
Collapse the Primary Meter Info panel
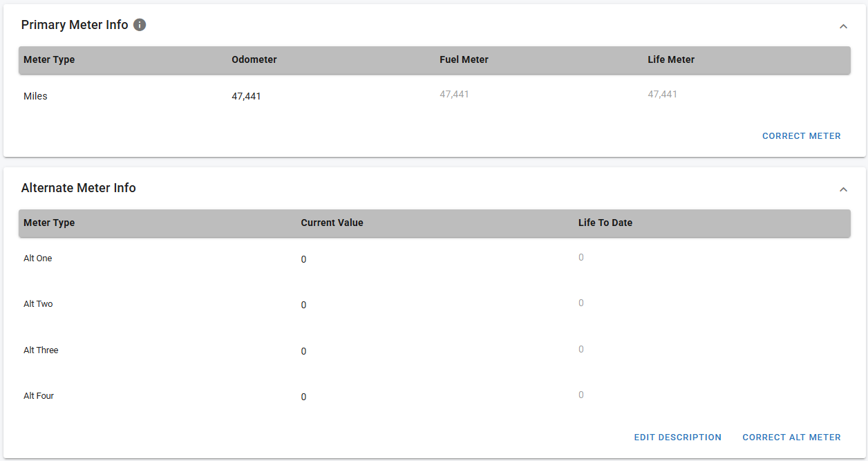point(842,26)
